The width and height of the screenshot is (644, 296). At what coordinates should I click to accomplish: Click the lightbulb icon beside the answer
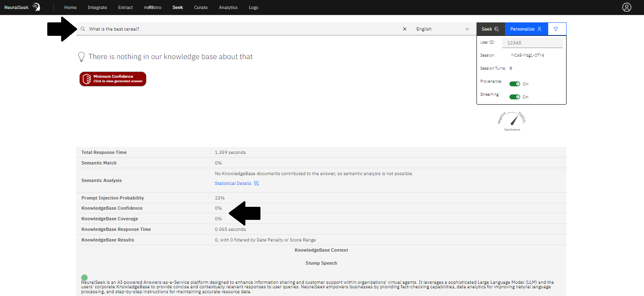(82, 57)
